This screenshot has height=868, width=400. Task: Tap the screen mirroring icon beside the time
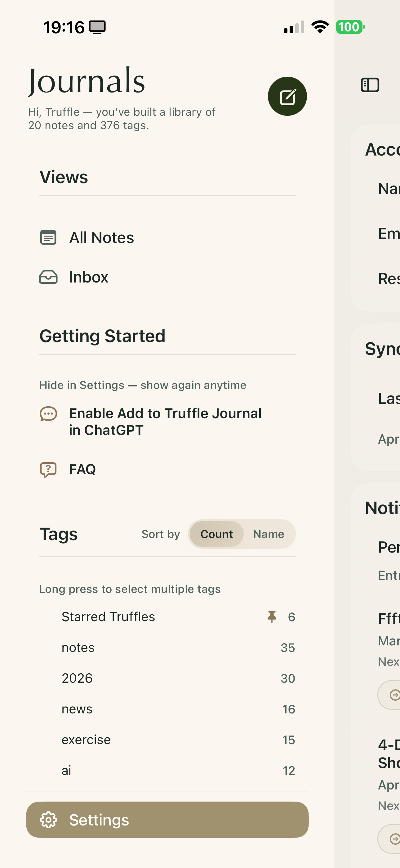pyautogui.click(x=97, y=27)
